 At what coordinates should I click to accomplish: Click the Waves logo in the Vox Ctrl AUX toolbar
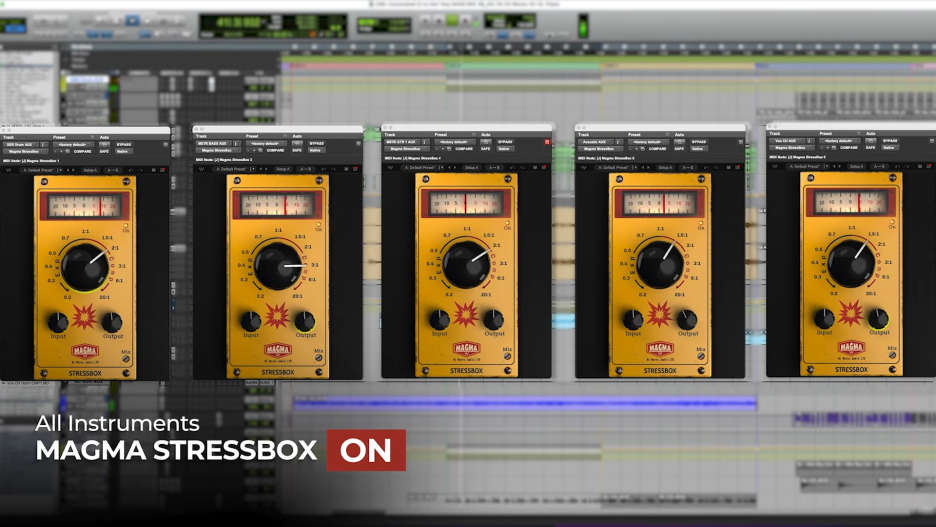[775, 167]
